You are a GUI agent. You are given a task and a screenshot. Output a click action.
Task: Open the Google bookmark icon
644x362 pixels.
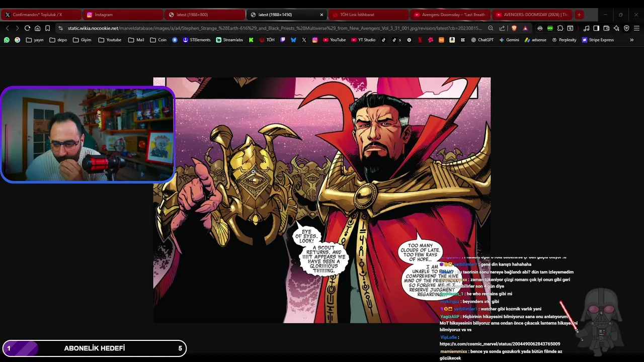pyautogui.click(x=18, y=40)
